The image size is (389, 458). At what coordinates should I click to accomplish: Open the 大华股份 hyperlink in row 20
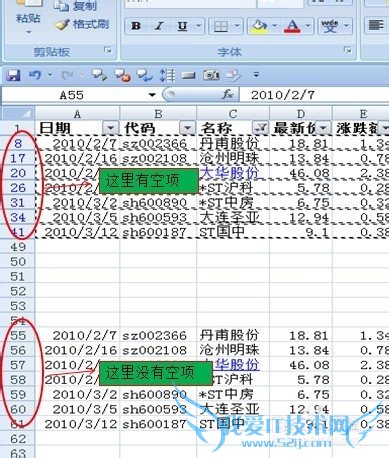[229, 173]
